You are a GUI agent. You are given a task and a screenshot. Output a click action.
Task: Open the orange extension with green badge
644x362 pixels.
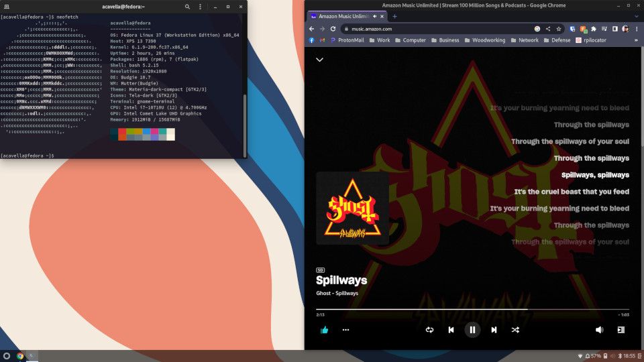(583, 29)
